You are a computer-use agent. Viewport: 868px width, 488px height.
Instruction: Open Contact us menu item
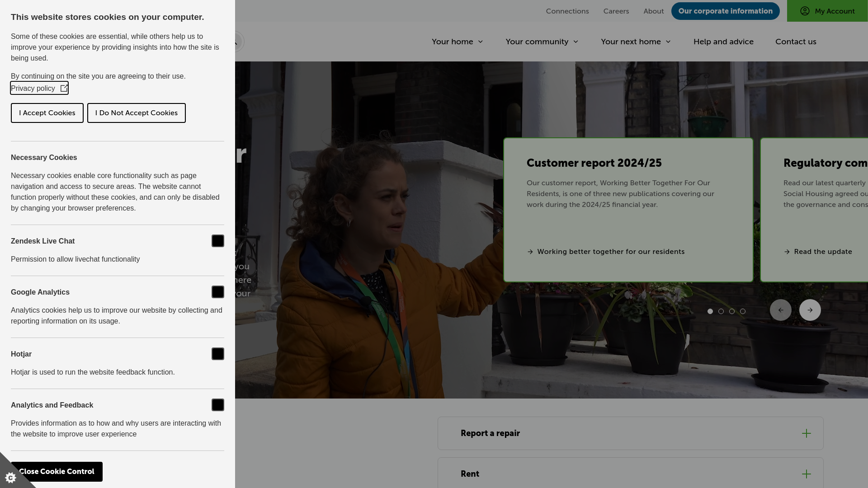pos(796,42)
